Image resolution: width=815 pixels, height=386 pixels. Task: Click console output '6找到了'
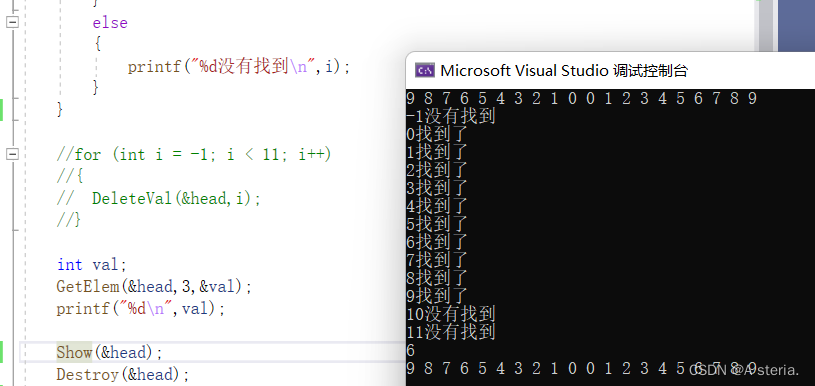tap(437, 241)
